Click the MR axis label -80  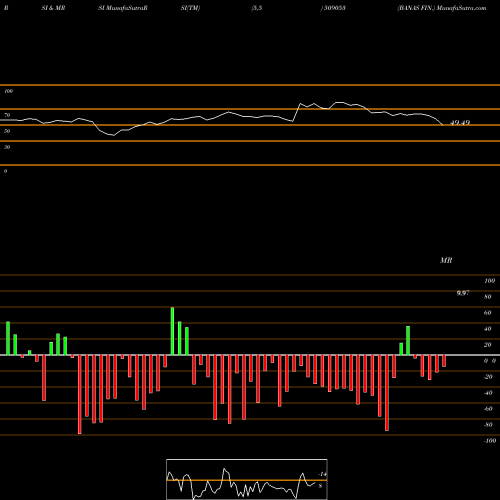click(x=488, y=425)
